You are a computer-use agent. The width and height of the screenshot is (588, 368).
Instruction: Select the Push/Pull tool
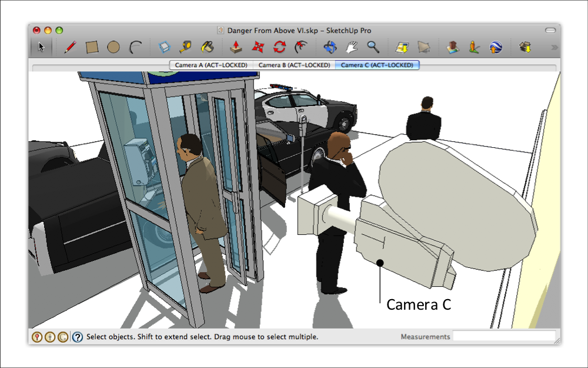(236, 47)
